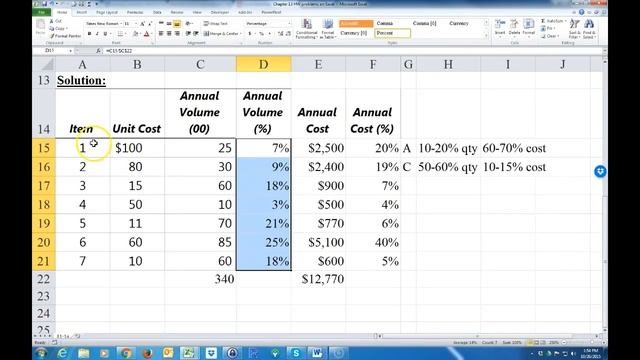The width and height of the screenshot is (640, 360).
Task: Apply the Currency [0] cell style
Action: point(354,33)
